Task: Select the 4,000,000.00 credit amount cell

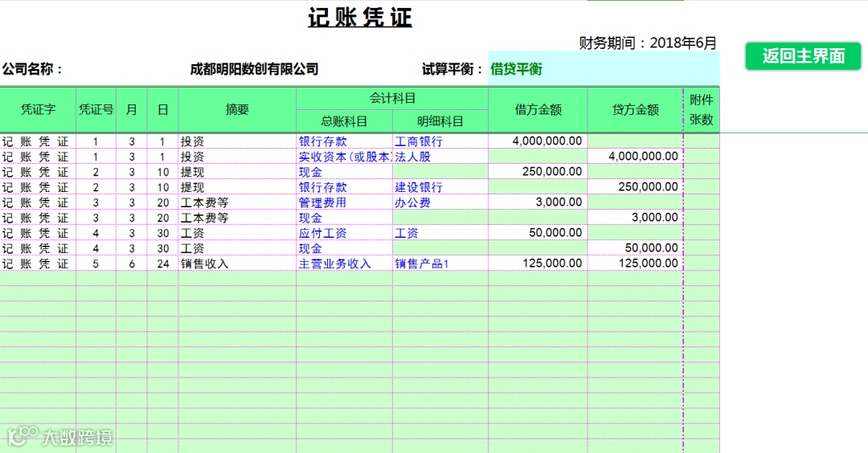Action: click(636, 157)
